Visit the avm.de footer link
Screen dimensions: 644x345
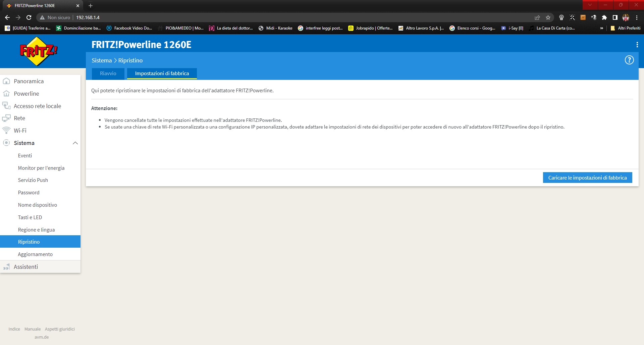42,337
